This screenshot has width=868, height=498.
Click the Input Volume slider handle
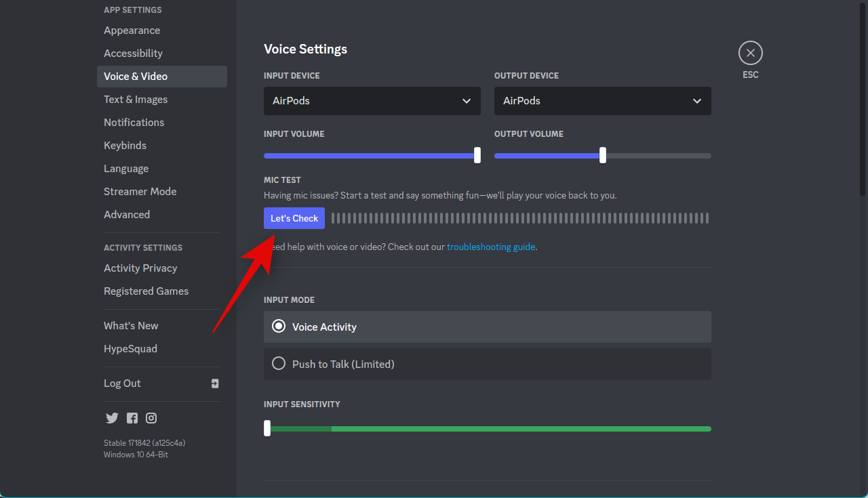pos(477,155)
